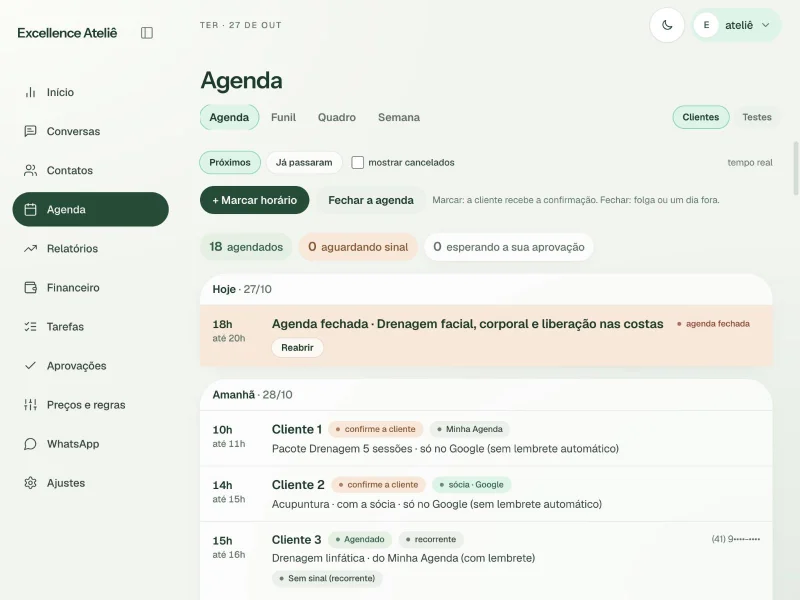Open Aprovações page
Image resolution: width=800 pixels, height=600 pixels.
point(90,366)
